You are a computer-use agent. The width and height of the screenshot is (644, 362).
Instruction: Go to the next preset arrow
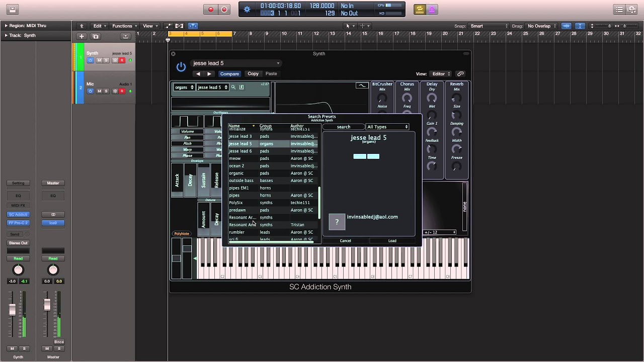click(x=209, y=74)
